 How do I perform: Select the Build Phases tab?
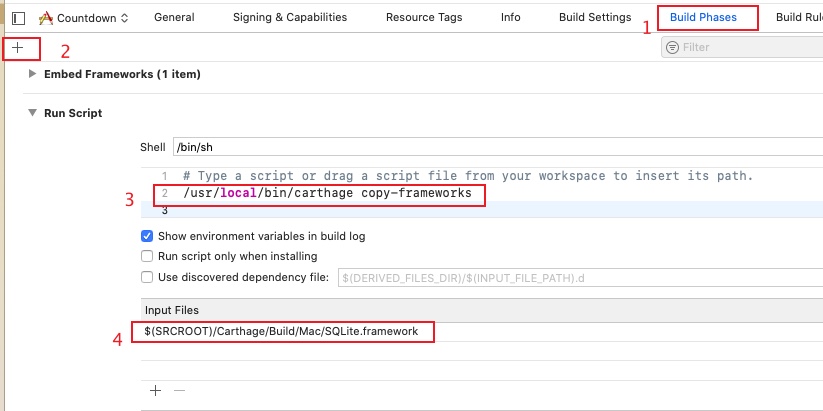point(703,17)
